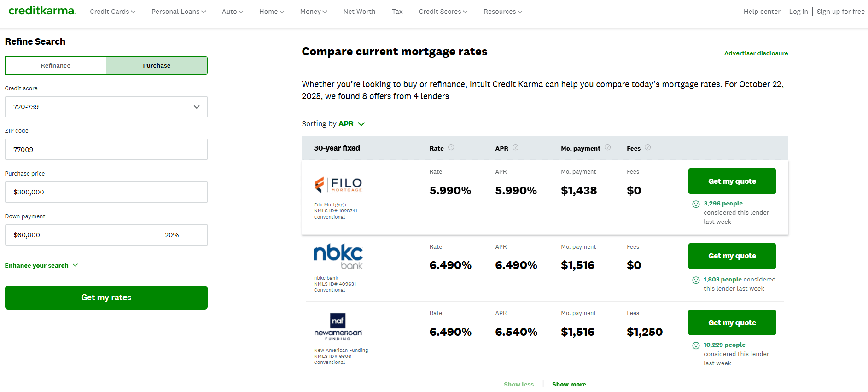Select the Purchase search mode
868x392 pixels.
click(157, 65)
